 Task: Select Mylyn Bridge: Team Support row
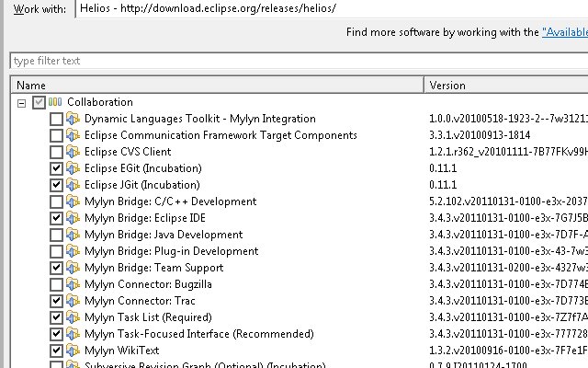(x=153, y=268)
